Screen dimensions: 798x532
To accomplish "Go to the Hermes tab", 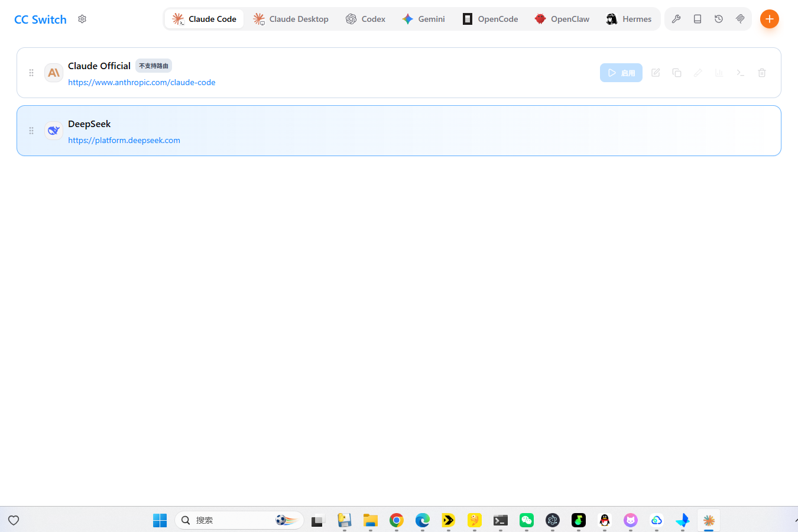I will [x=629, y=19].
